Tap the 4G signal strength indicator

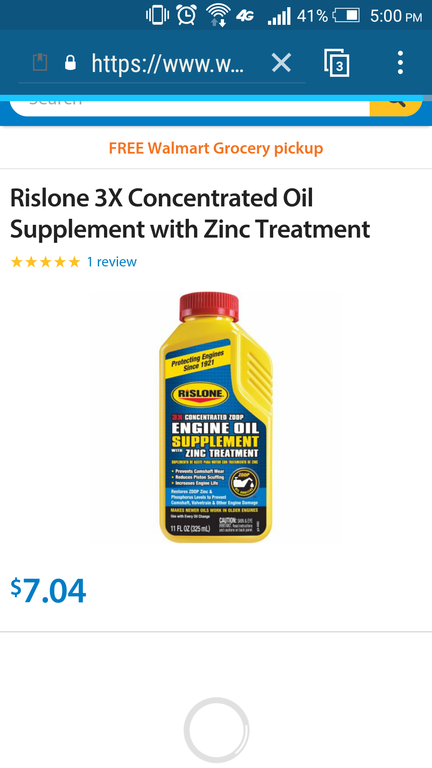(279, 17)
